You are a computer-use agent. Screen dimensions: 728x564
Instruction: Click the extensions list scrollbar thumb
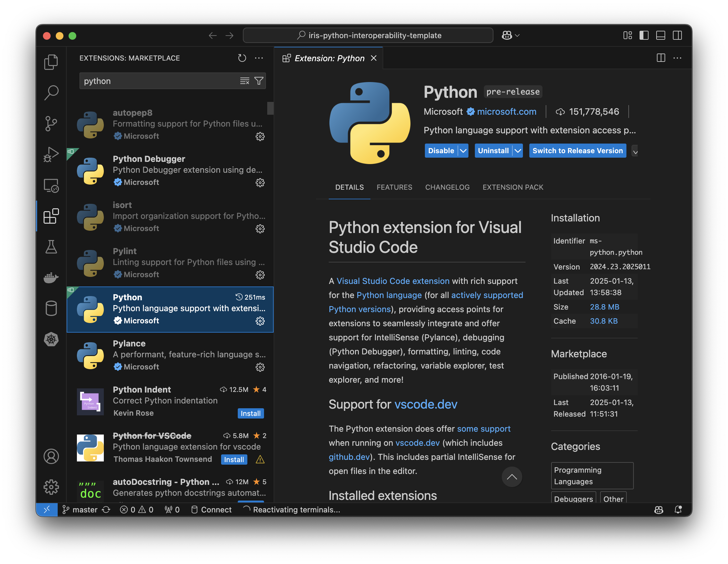click(x=270, y=108)
